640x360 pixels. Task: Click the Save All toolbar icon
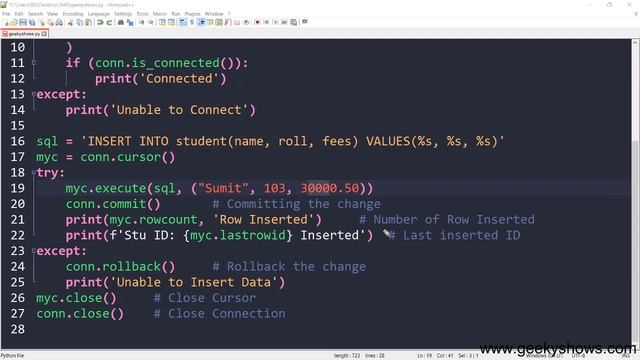coord(32,22)
